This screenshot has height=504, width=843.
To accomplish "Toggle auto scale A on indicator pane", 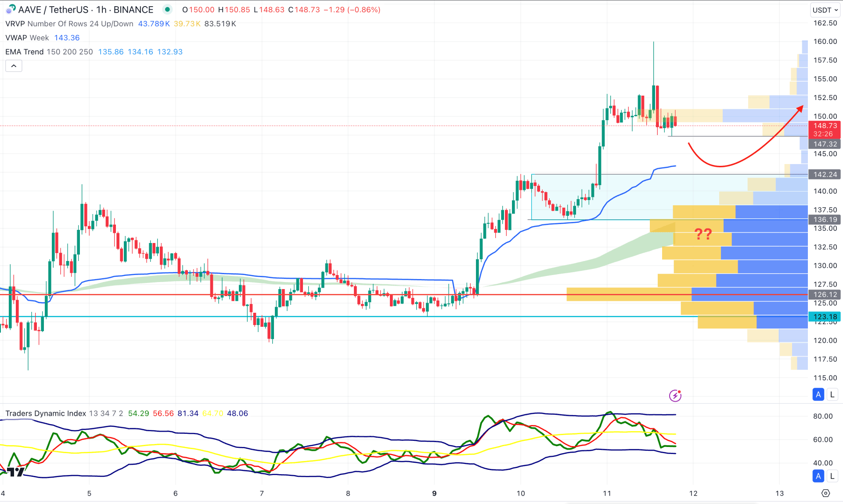I will [x=818, y=476].
